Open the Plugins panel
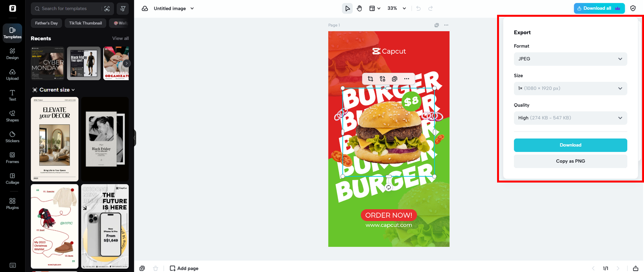Screen dimensions: 644x272 click(x=12, y=204)
